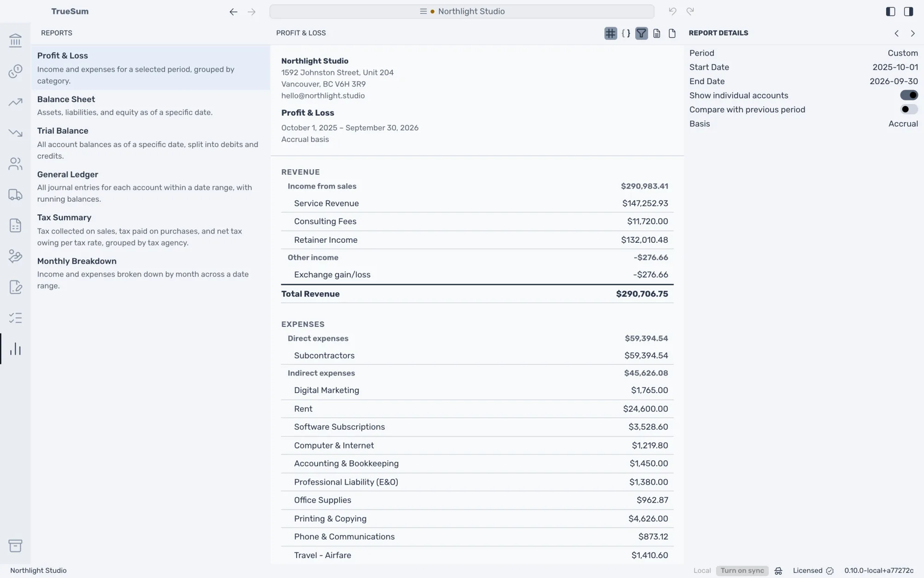Open the coins-with-clock sidebar icon

point(15,71)
